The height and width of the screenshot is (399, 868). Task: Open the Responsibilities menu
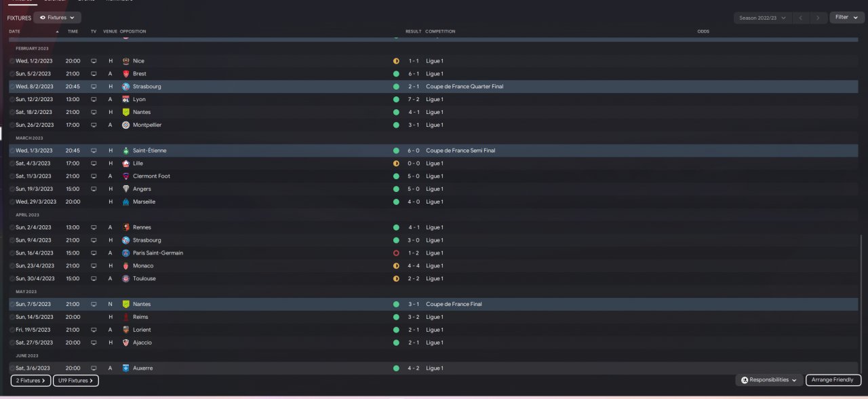(769, 380)
